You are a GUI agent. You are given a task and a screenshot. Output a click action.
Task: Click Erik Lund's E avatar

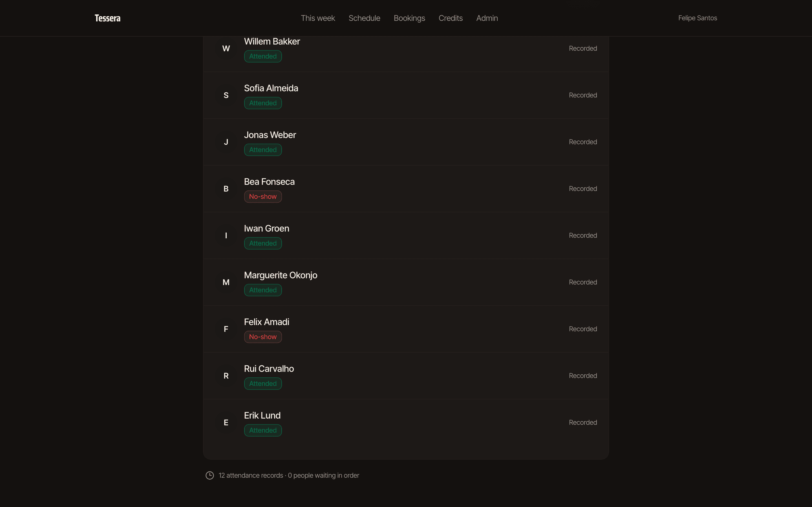(x=226, y=422)
